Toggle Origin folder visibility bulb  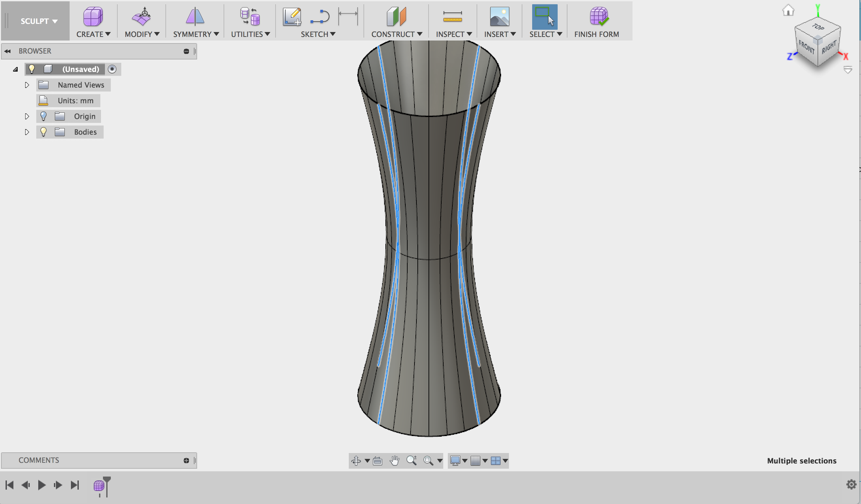point(43,116)
